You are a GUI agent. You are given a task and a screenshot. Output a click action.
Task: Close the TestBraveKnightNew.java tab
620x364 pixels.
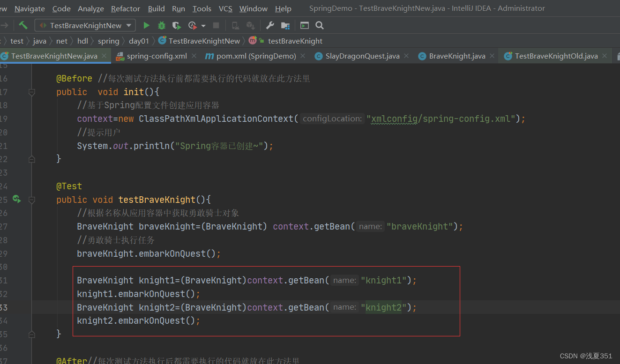click(105, 56)
